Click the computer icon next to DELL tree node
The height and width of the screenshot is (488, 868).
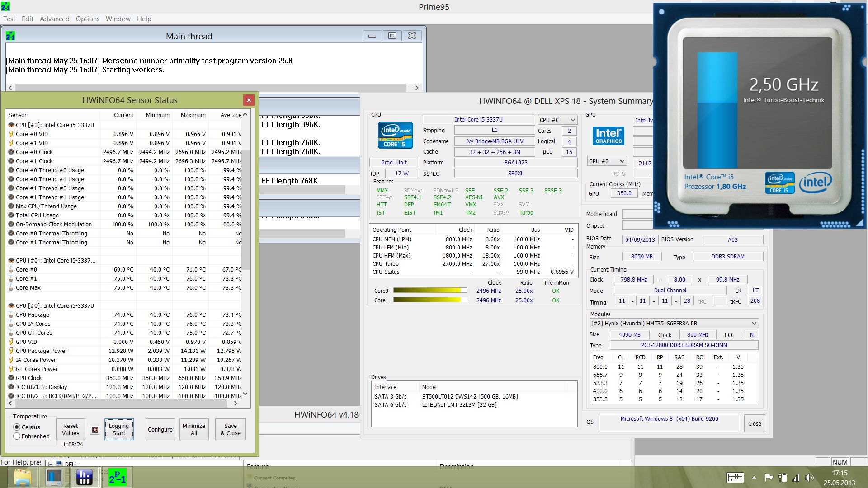(59, 464)
